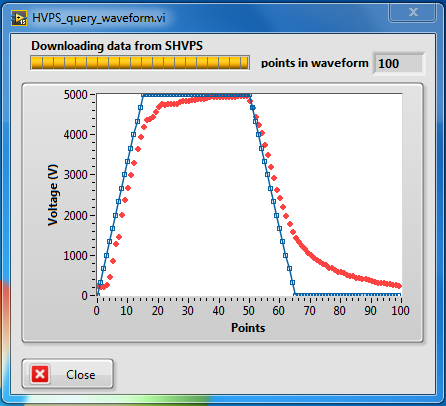Click the 100 X-axis scale marker
Image resolution: width=446 pixels, height=406 pixels.
pos(400,311)
